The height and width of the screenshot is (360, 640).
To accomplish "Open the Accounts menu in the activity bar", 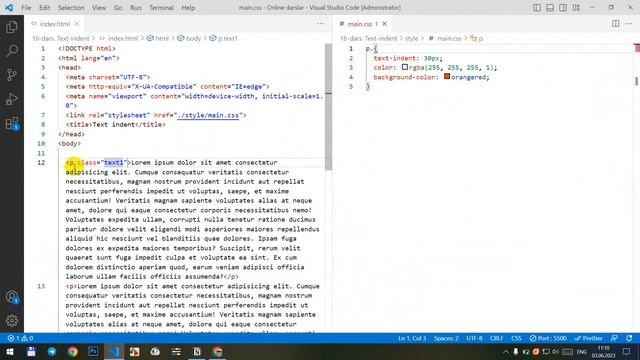I will 12,297.
